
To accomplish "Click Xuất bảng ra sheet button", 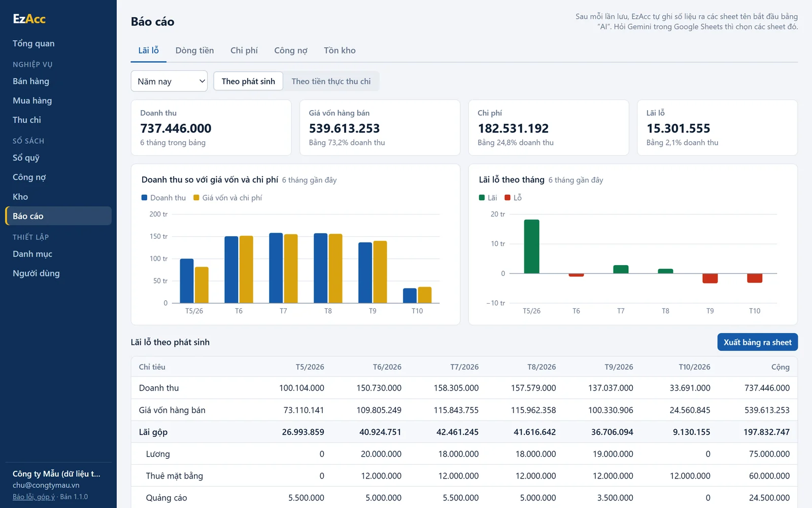I will pyautogui.click(x=757, y=342).
